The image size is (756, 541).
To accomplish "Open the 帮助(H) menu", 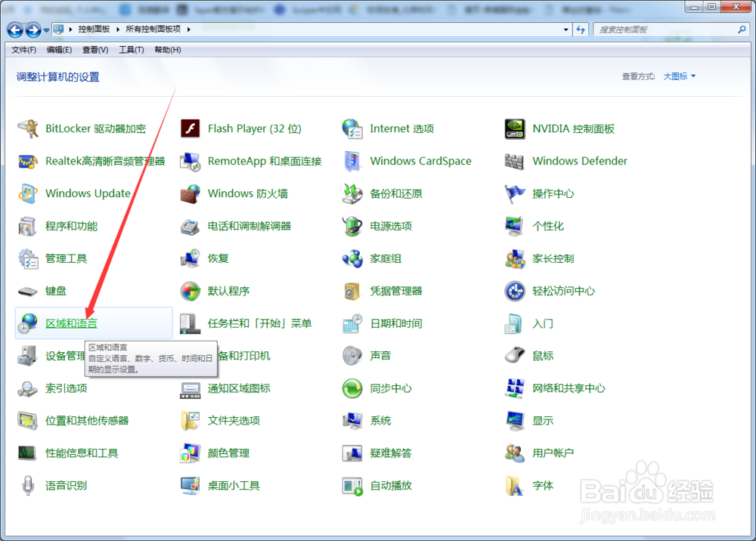I will click(167, 50).
